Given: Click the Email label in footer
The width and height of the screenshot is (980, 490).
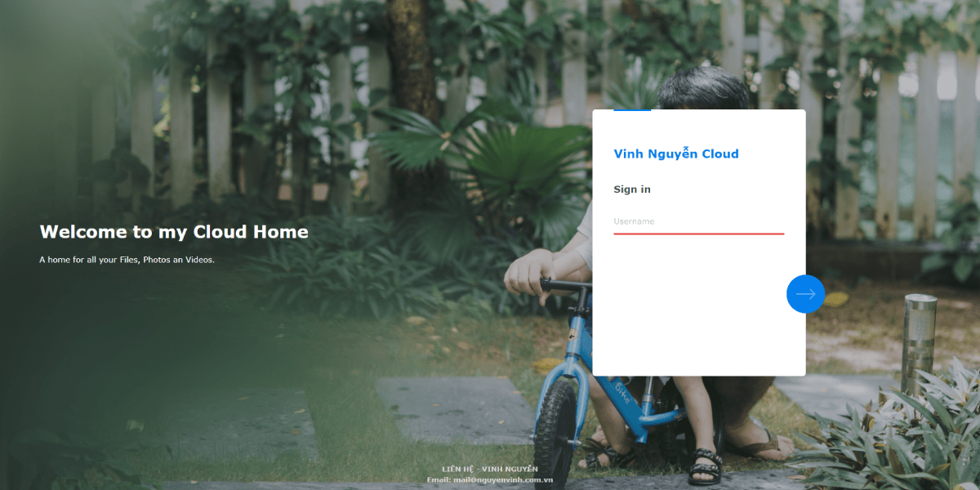Looking at the screenshot, I should click(x=439, y=480).
